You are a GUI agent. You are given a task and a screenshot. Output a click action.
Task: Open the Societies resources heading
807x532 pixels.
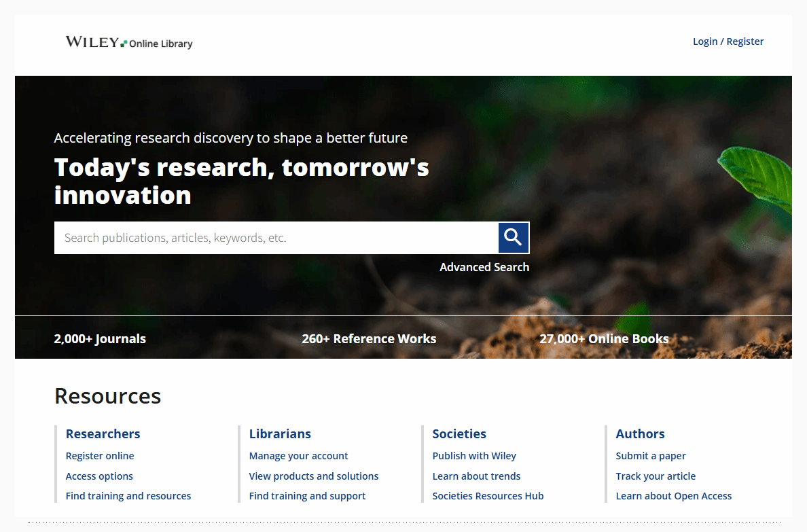459,433
